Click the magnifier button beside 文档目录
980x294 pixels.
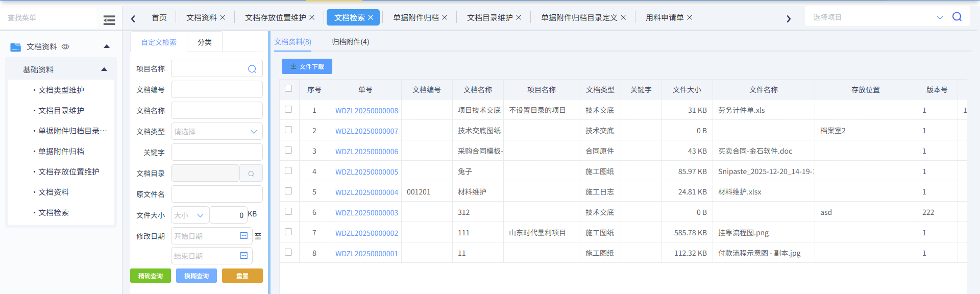coord(251,174)
